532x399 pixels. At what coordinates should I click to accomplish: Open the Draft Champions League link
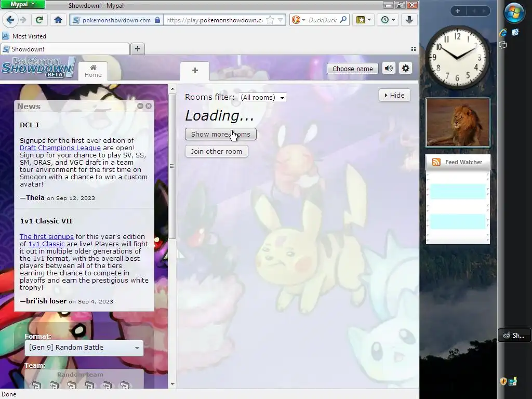[60, 148]
